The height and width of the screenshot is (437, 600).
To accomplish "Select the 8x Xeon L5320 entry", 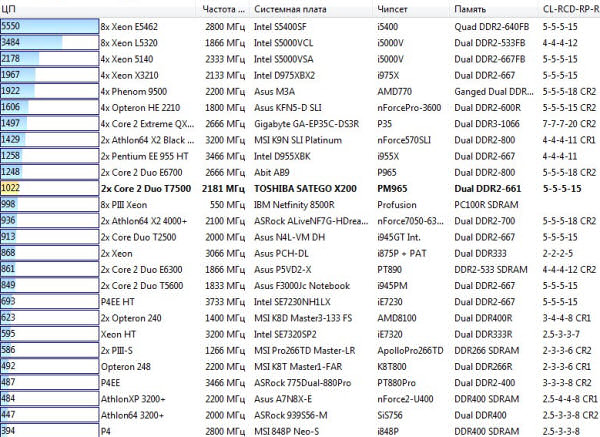I will click(129, 43).
